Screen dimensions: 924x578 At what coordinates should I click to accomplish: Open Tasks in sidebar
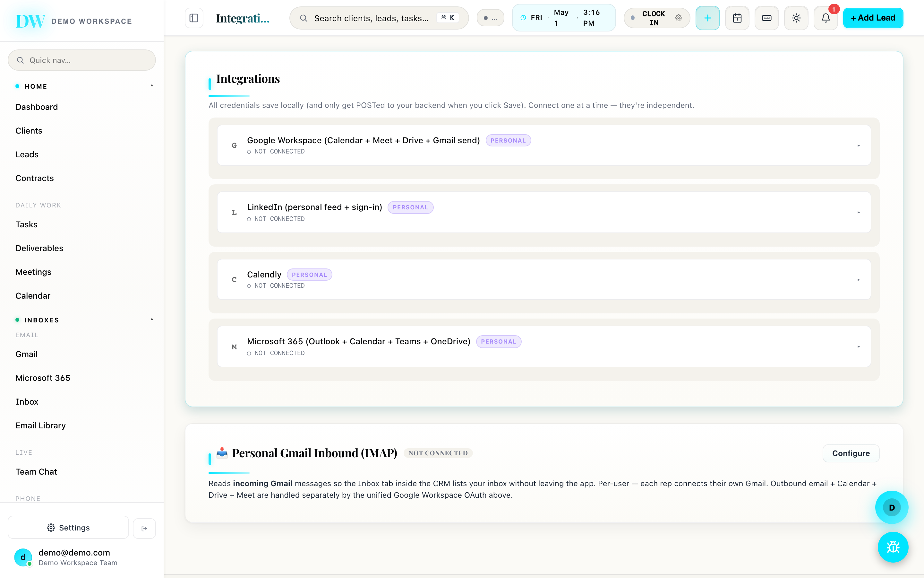26,224
